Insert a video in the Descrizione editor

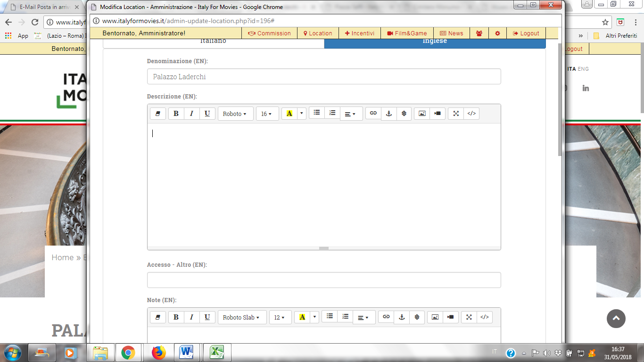438,114
